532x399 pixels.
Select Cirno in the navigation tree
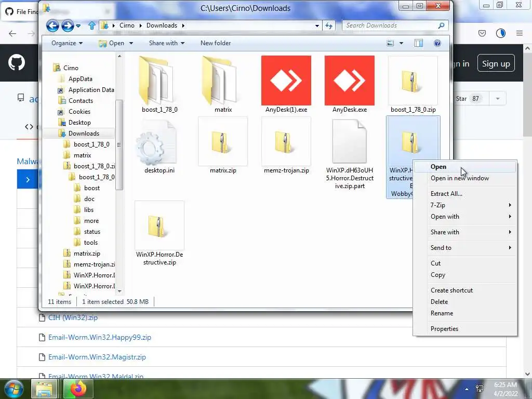point(71,68)
